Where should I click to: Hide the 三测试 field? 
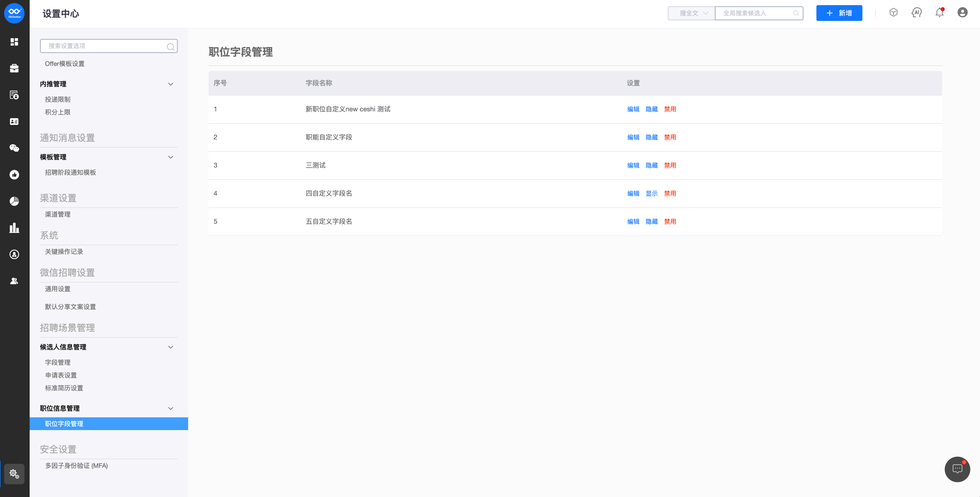[652, 165]
